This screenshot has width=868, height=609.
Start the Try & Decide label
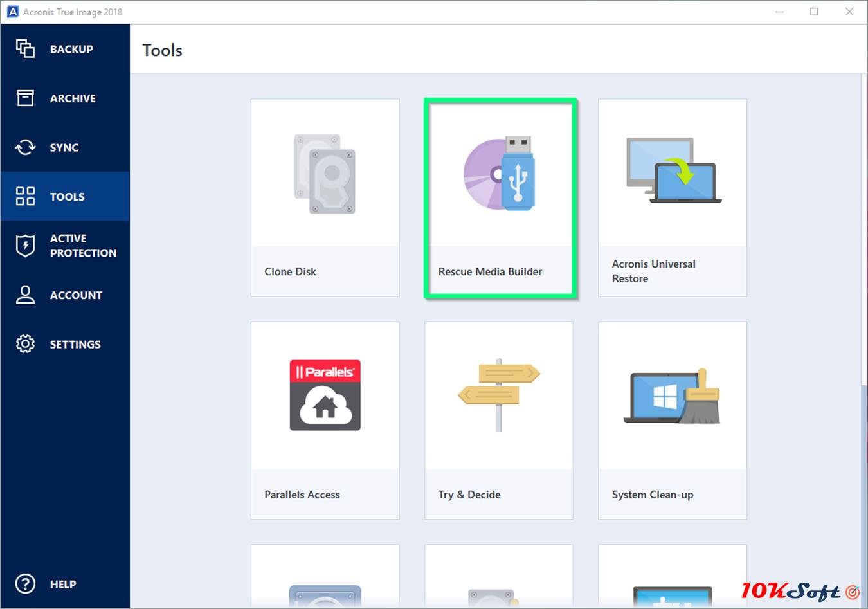coord(469,495)
